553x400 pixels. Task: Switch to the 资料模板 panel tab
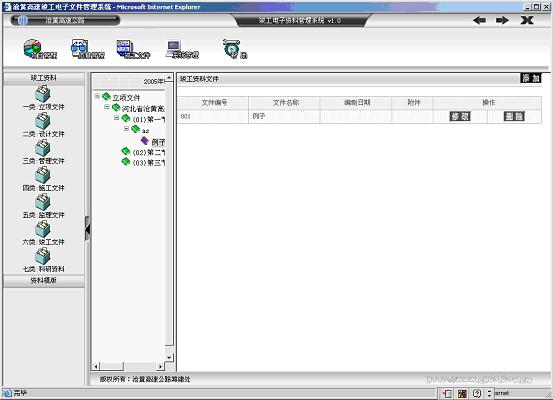[x=43, y=281]
